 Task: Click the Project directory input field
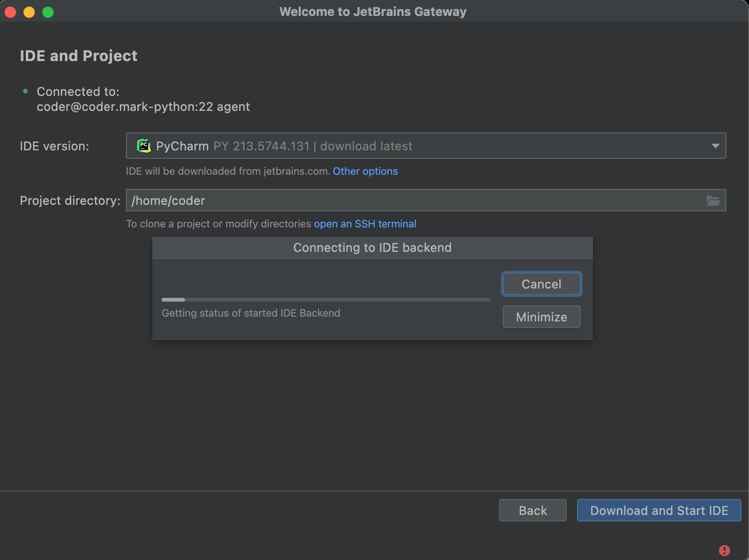tap(426, 201)
